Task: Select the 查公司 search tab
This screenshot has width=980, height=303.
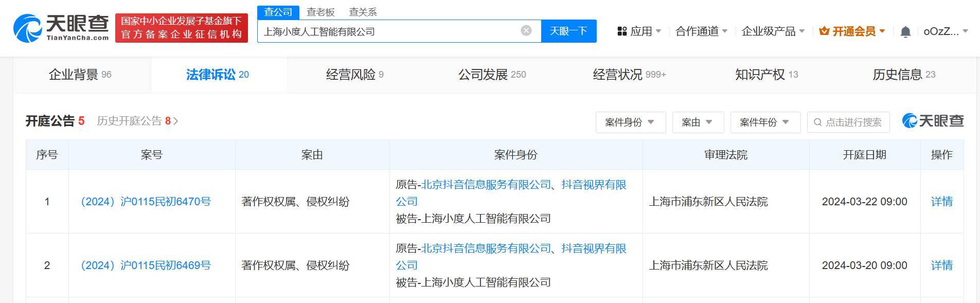Action: (278, 12)
